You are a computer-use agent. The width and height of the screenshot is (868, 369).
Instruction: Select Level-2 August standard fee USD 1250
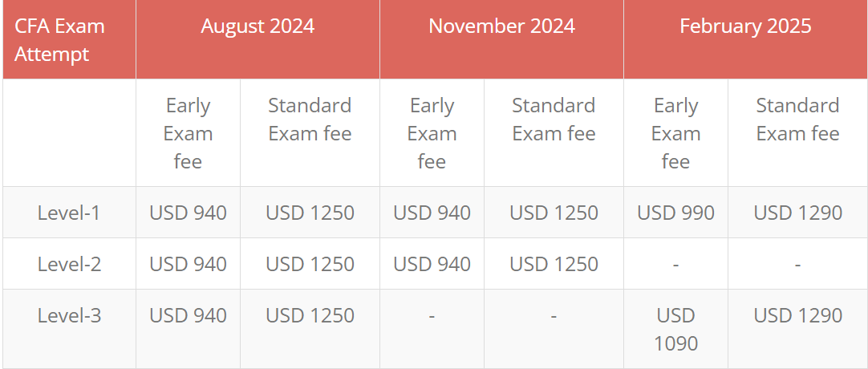tap(310, 264)
